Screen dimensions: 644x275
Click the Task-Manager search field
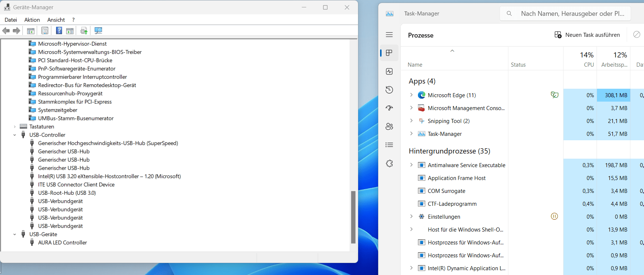565,14
